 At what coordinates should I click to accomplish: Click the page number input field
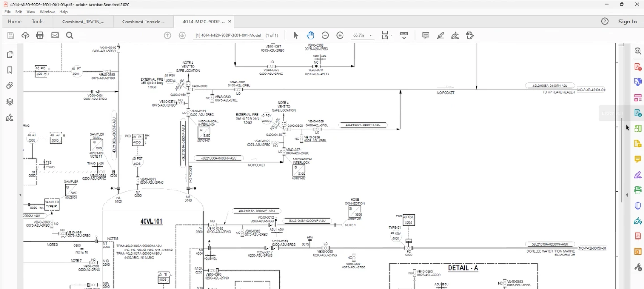tap(228, 35)
